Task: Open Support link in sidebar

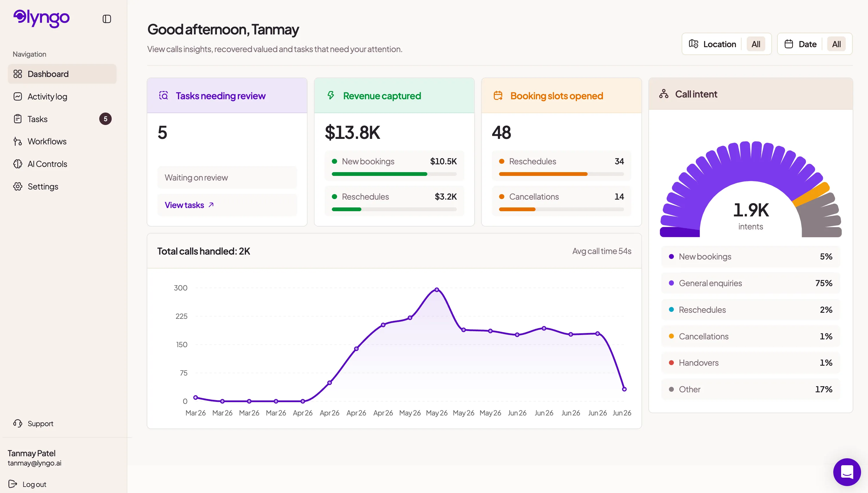Action: (x=40, y=424)
